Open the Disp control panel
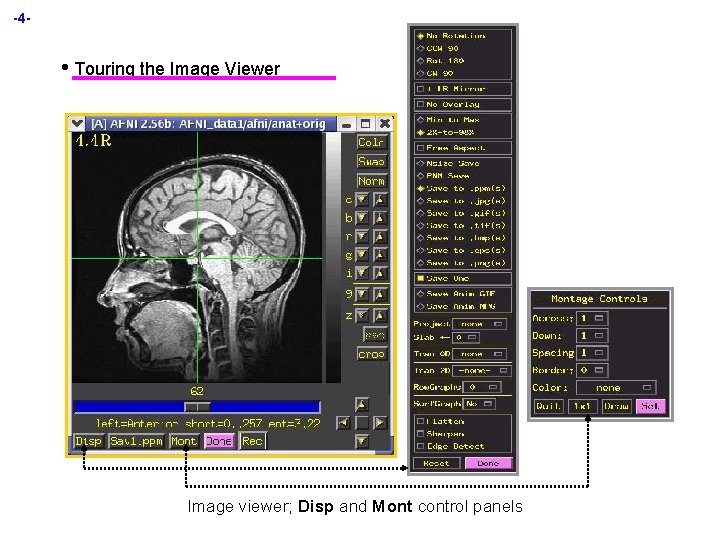Image resolution: width=720 pixels, height=540 pixels. 88,441
